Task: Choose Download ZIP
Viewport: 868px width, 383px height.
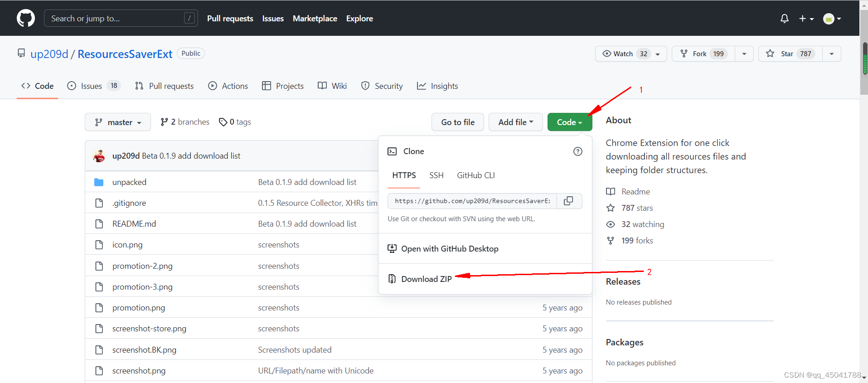Action: pos(420,279)
